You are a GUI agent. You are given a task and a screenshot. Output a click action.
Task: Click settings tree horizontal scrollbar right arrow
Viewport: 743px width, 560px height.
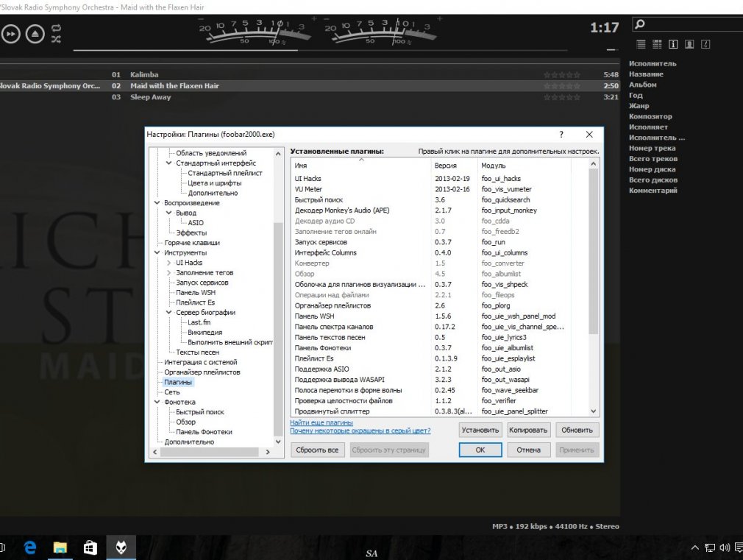tap(268, 453)
